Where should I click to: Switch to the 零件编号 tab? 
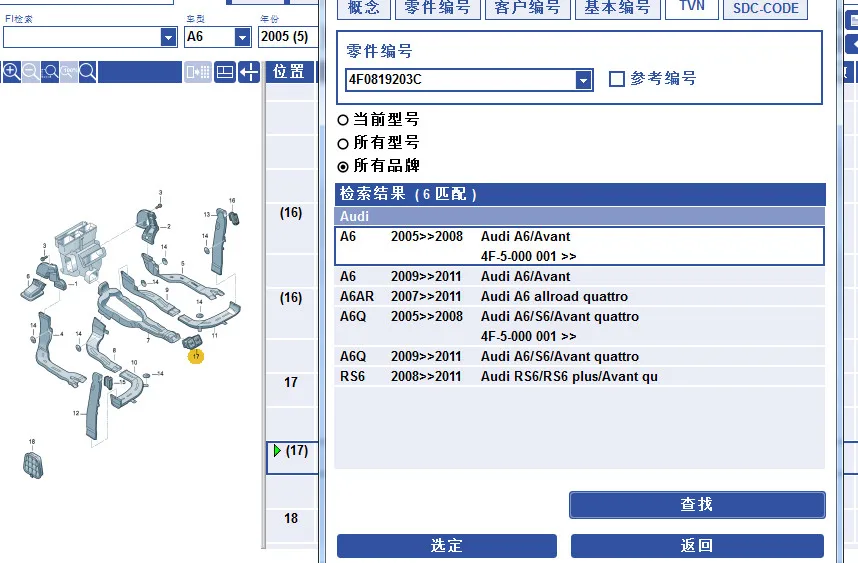pyautogui.click(x=438, y=8)
